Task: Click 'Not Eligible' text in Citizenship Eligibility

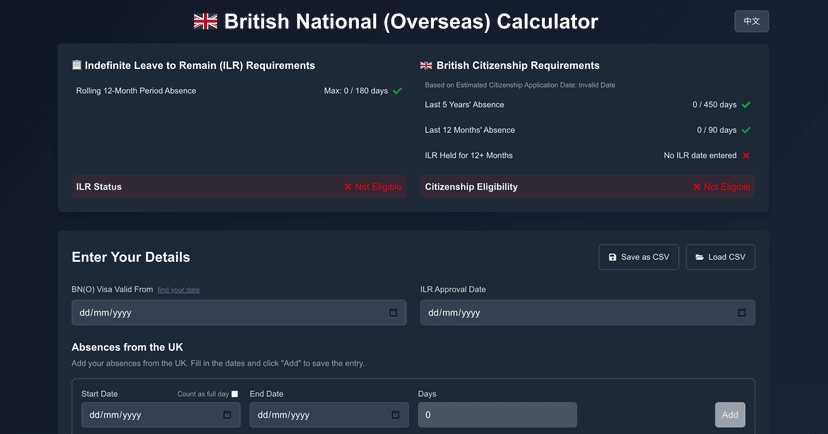Action: coord(727,187)
